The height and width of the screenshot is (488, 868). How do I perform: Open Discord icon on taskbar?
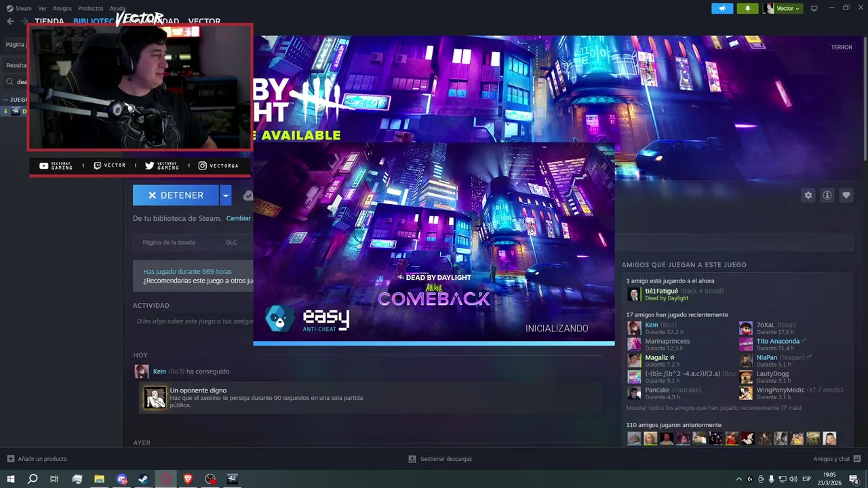[121, 479]
